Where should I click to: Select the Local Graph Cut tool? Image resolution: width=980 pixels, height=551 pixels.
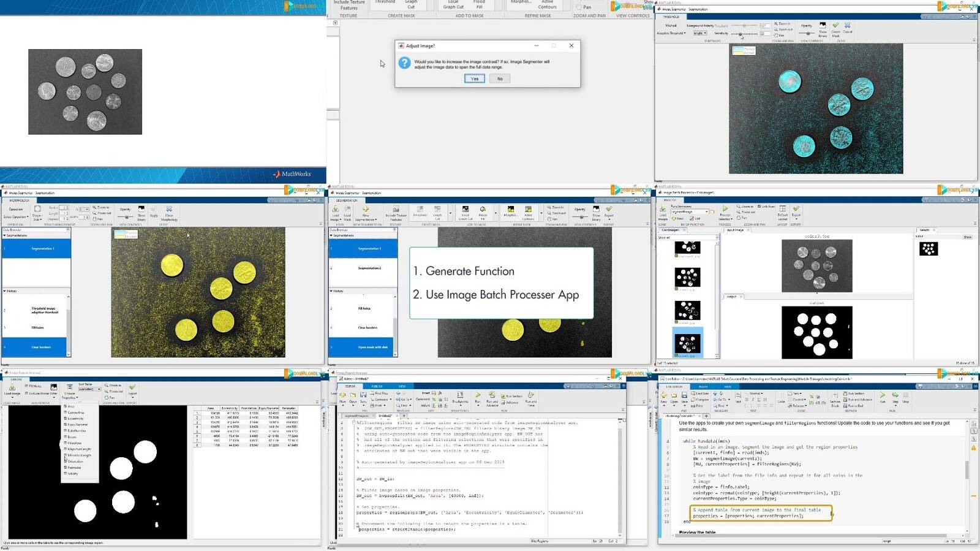pyautogui.click(x=466, y=213)
